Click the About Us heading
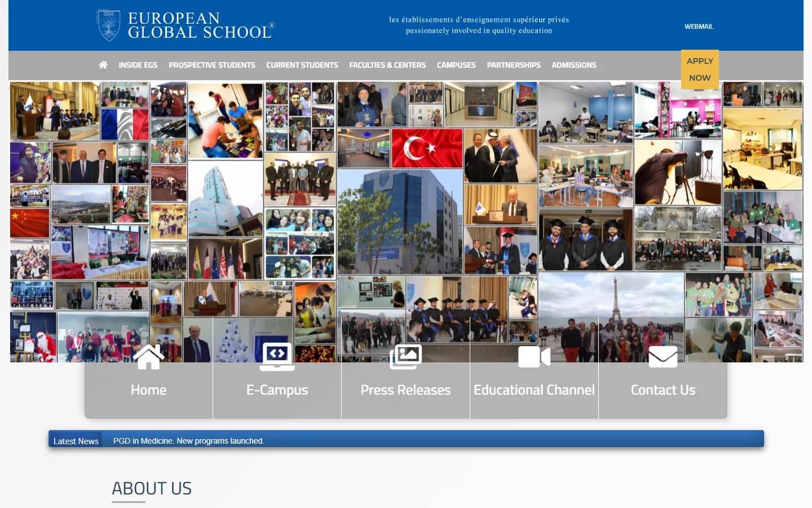812x508 pixels. (152, 488)
